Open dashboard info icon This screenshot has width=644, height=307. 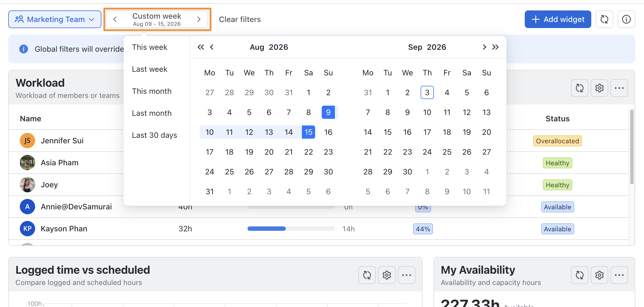coord(626,19)
